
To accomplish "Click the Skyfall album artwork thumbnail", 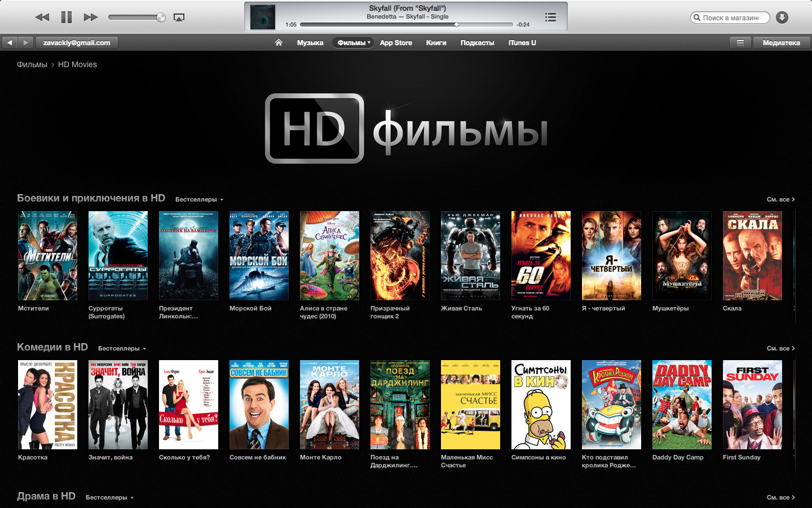I will [262, 17].
